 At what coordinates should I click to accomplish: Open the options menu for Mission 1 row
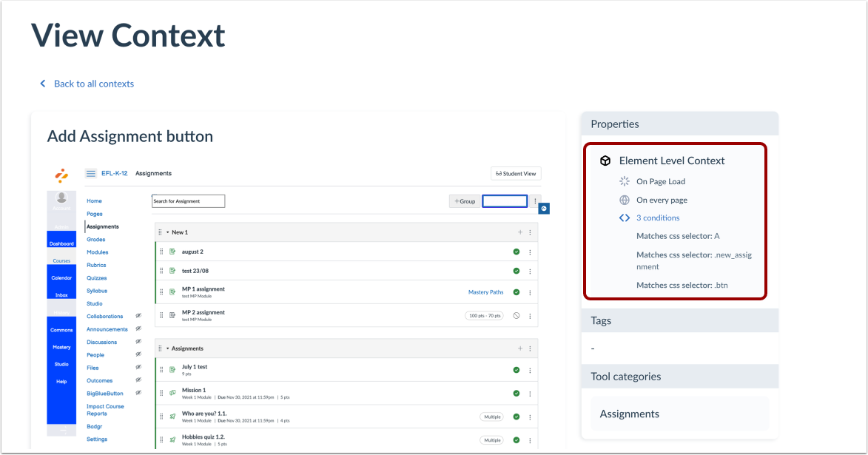(530, 394)
